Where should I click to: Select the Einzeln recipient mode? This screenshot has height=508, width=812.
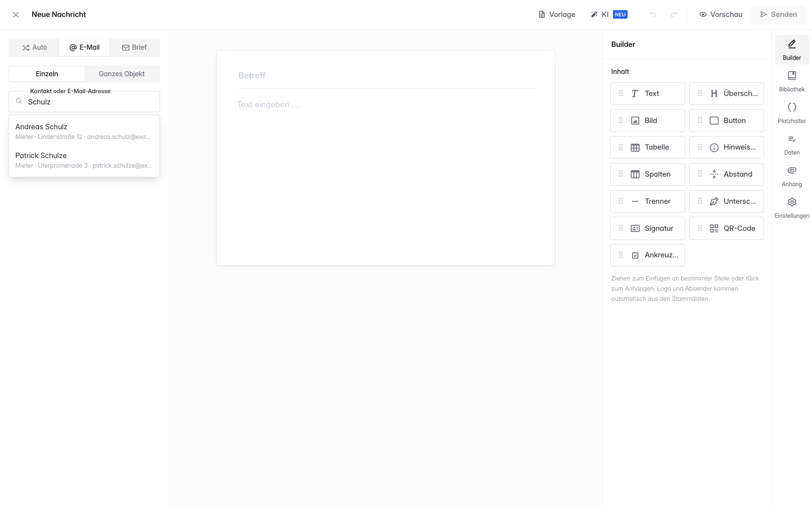pos(47,74)
